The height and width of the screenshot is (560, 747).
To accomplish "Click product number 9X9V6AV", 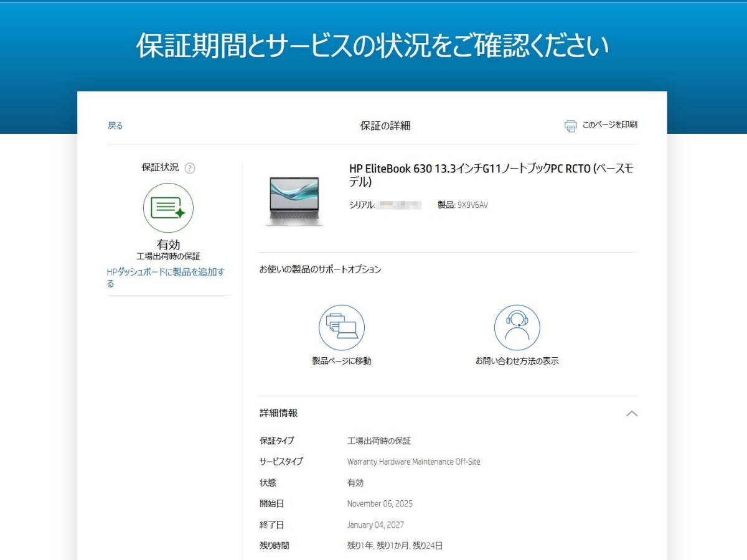I will [x=472, y=205].
